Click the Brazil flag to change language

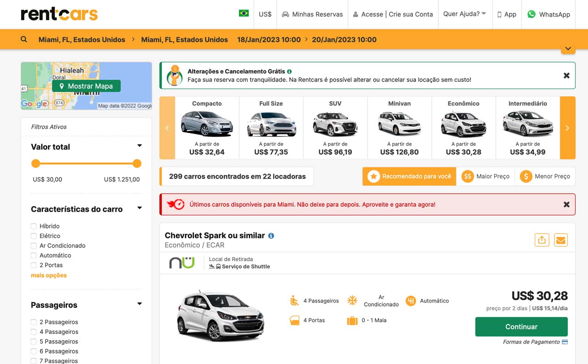point(244,14)
